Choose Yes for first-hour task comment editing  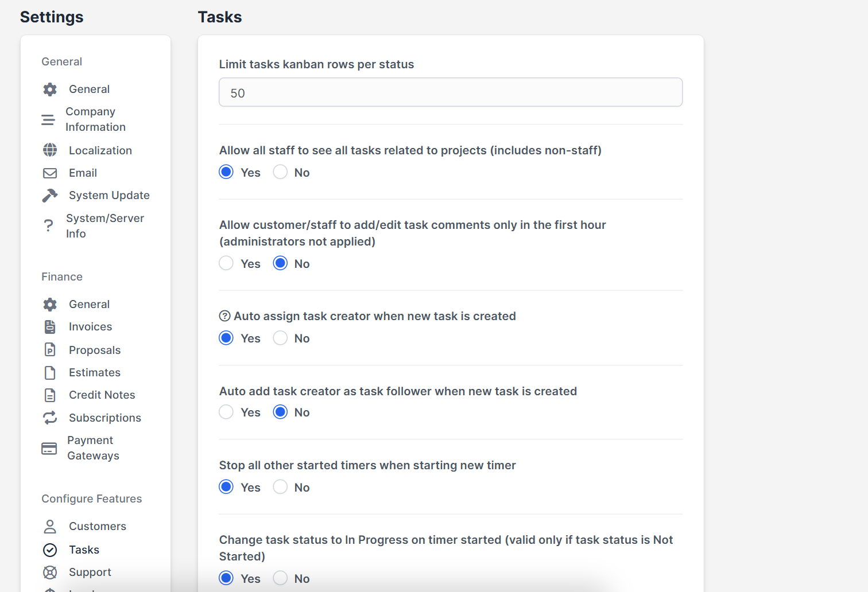pos(226,263)
